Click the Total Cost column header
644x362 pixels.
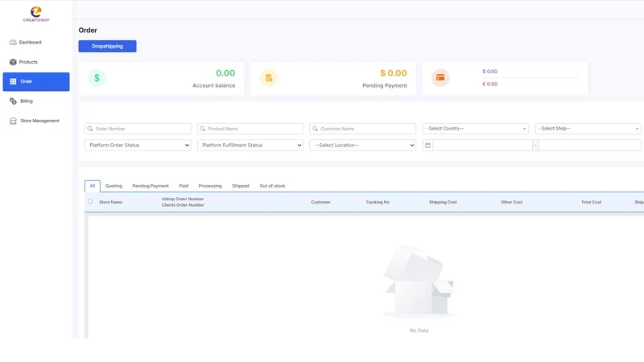(591, 203)
